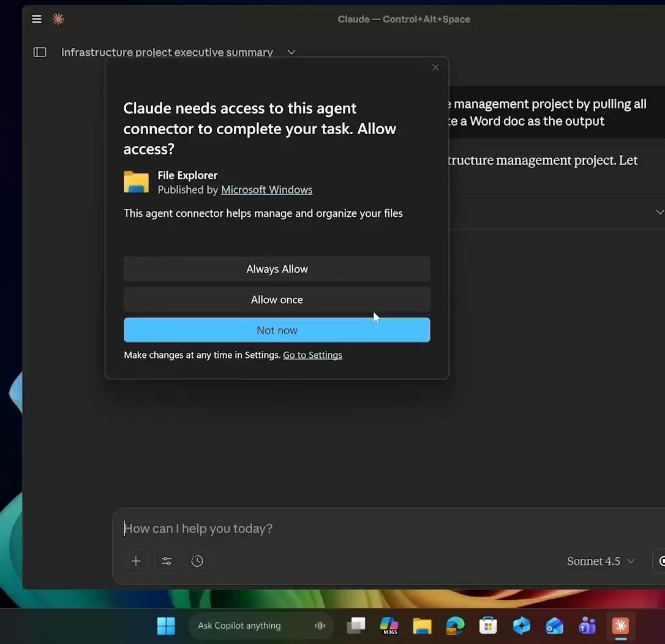
Task: Open the Go to Settings link
Action: pyautogui.click(x=312, y=355)
